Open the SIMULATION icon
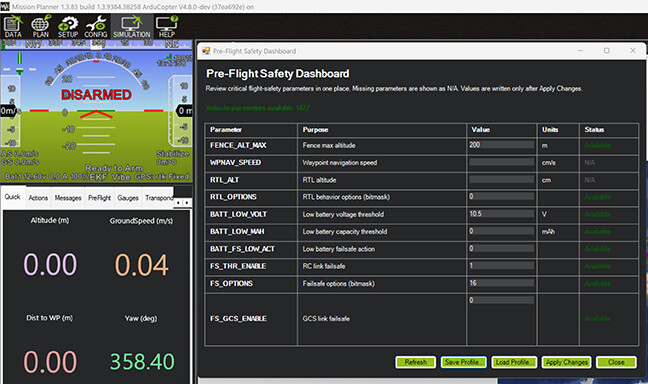 (x=131, y=27)
